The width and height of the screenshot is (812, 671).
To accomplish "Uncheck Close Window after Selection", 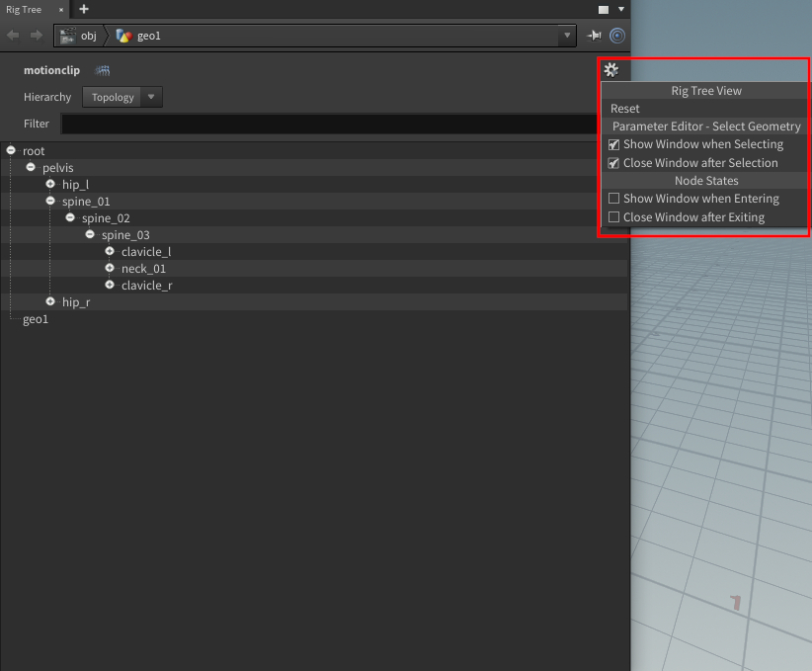I will [x=614, y=163].
